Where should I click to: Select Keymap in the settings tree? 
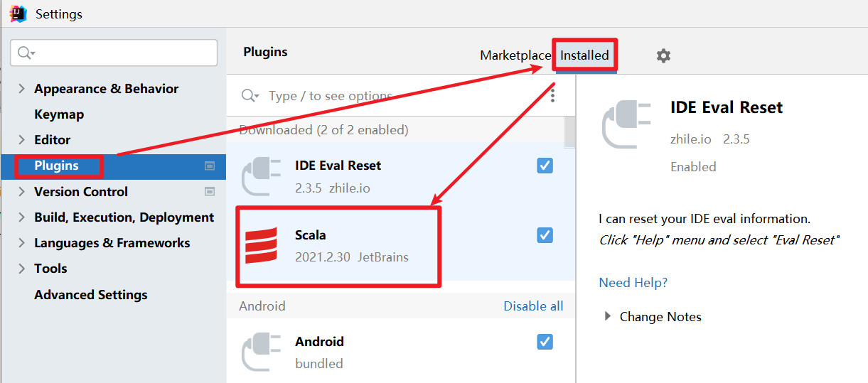(x=59, y=114)
